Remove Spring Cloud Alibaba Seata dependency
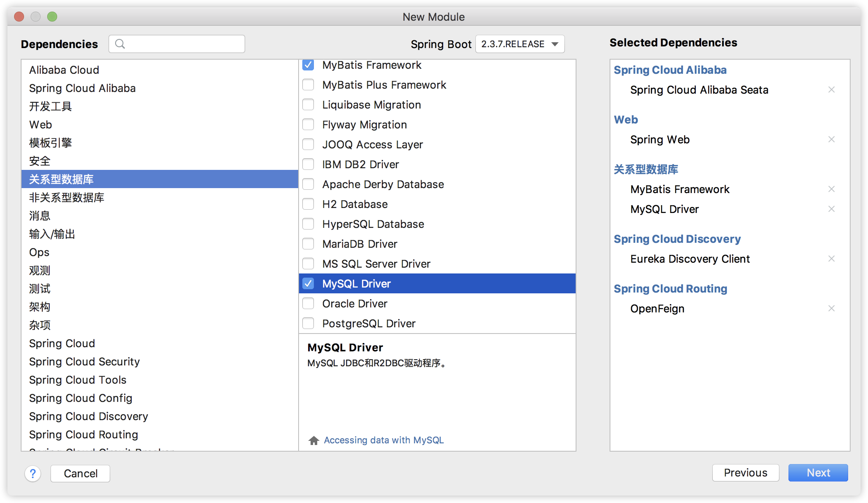The height and width of the screenshot is (503, 868). (831, 89)
